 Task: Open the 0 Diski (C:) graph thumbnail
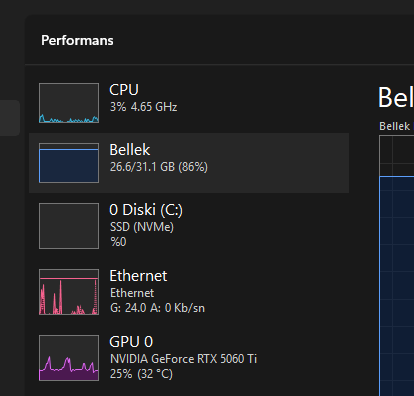coord(69,226)
